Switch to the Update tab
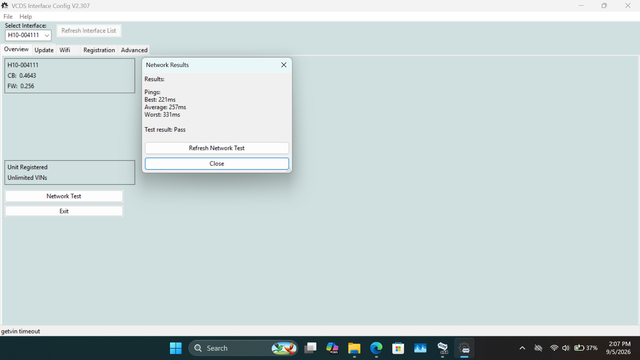640x360 pixels. [x=44, y=50]
